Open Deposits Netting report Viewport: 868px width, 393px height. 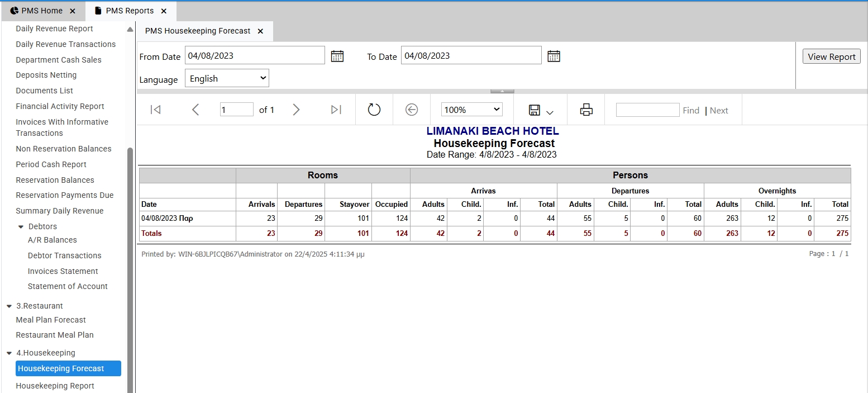46,75
